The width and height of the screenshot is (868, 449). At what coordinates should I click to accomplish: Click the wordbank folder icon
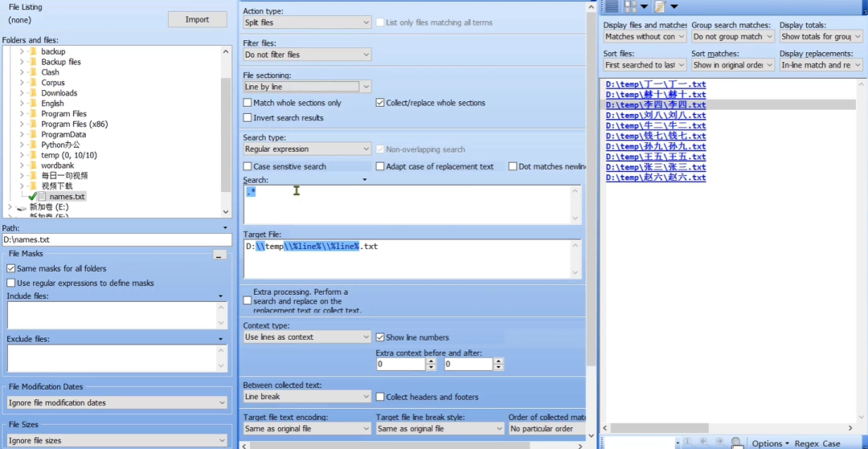pyautogui.click(x=33, y=165)
